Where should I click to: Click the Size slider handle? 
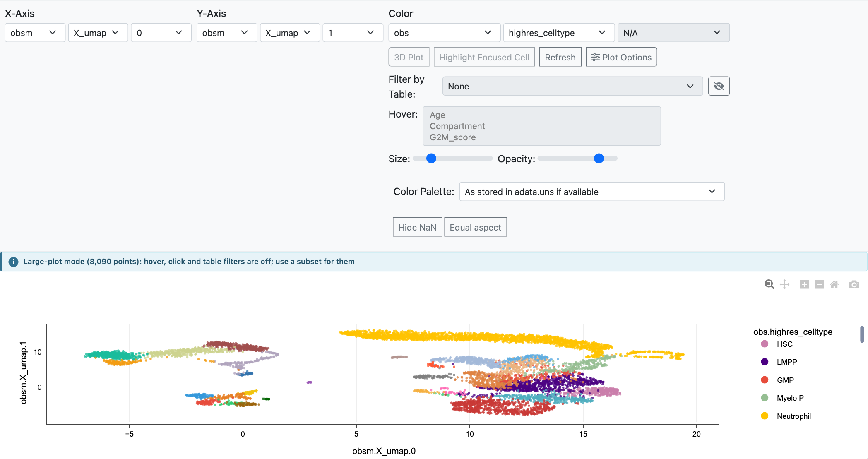coord(431,159)
